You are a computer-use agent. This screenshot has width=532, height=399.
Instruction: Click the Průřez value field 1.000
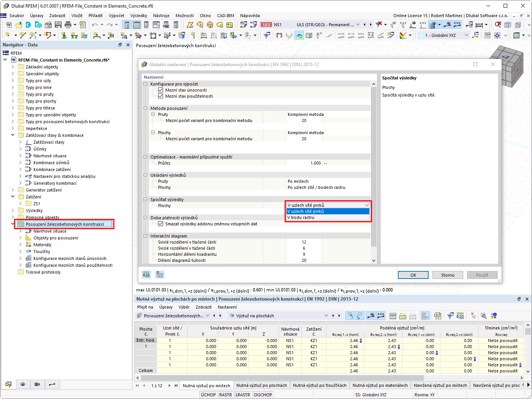pos(304,163)
